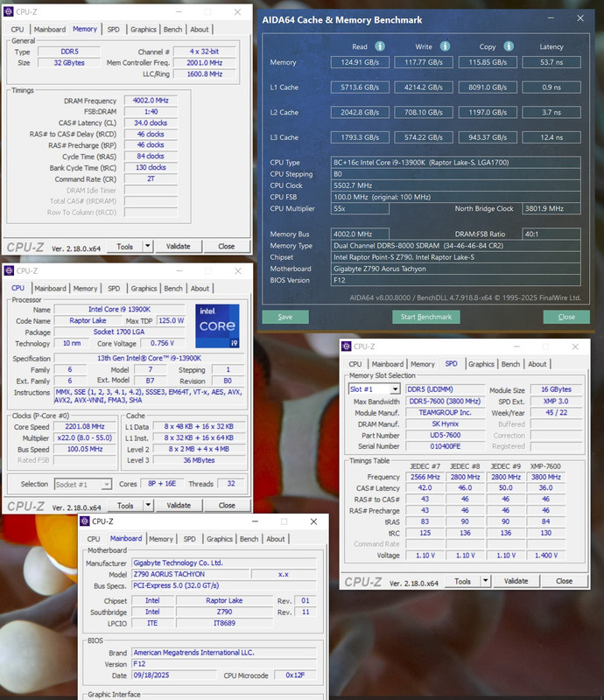Click Validate in Memory window

pos(179,246)
